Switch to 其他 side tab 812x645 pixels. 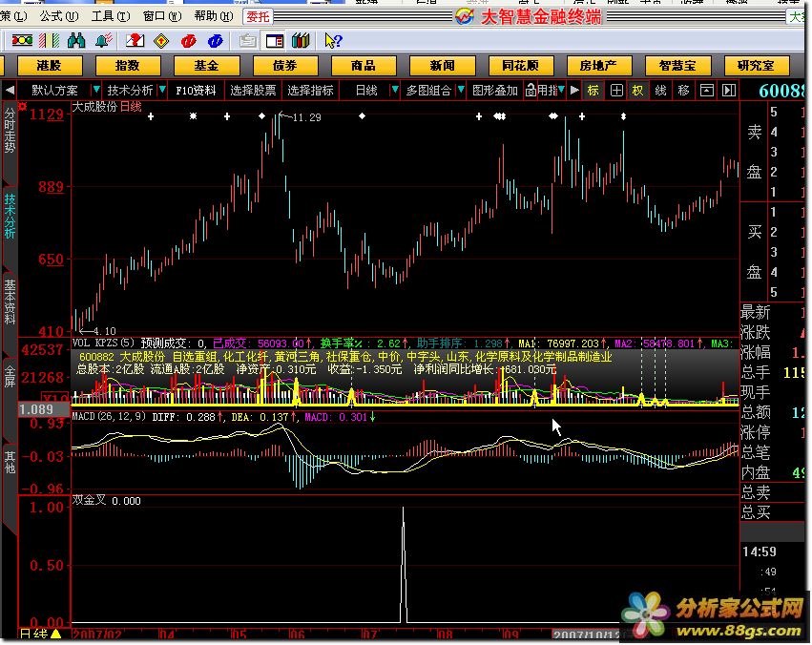[x=10, y=462]
